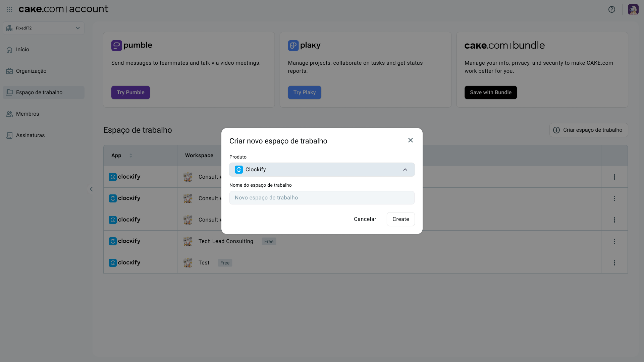Go to Membros in sidebar

28,114
